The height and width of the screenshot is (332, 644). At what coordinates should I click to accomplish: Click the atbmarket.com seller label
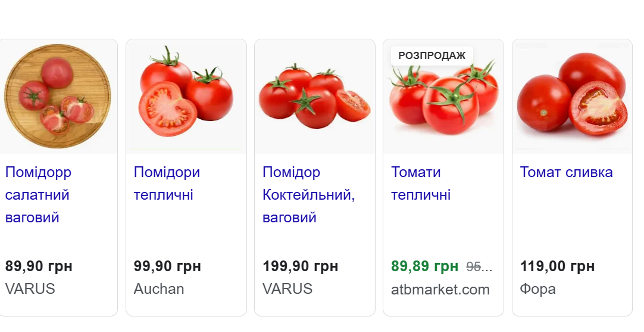[x=440, y=290]
